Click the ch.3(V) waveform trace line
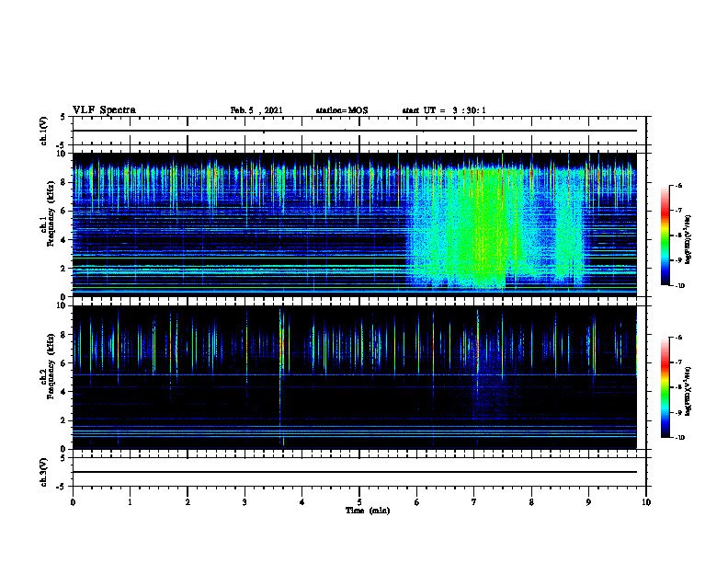 click(355, 472)
